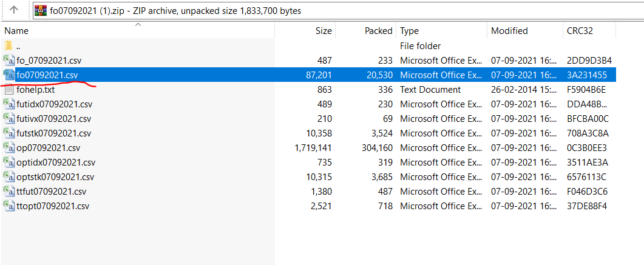Click the file name futivx07092021.csv

coord(54,119)
